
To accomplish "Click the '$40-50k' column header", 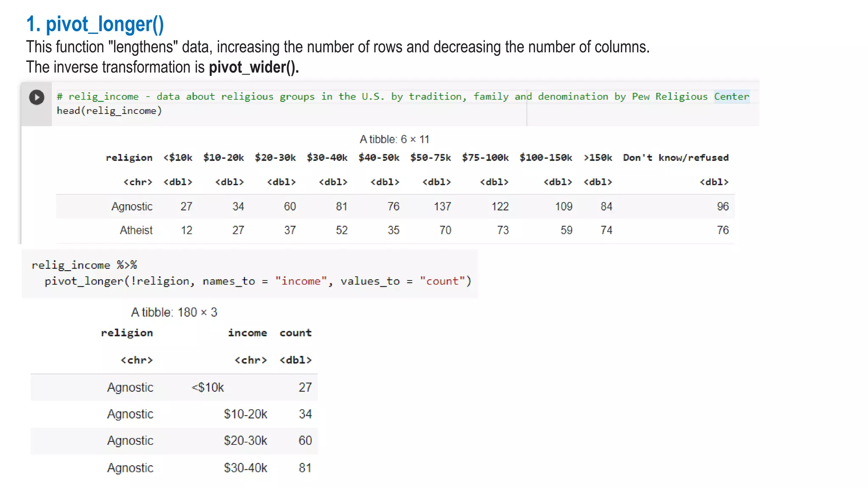I will tap(379, 158).
